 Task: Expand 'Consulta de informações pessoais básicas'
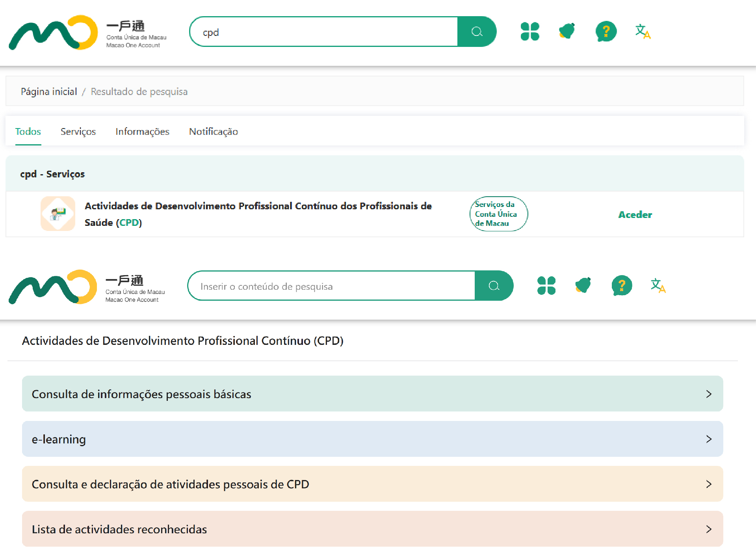[x=372, y=394]
